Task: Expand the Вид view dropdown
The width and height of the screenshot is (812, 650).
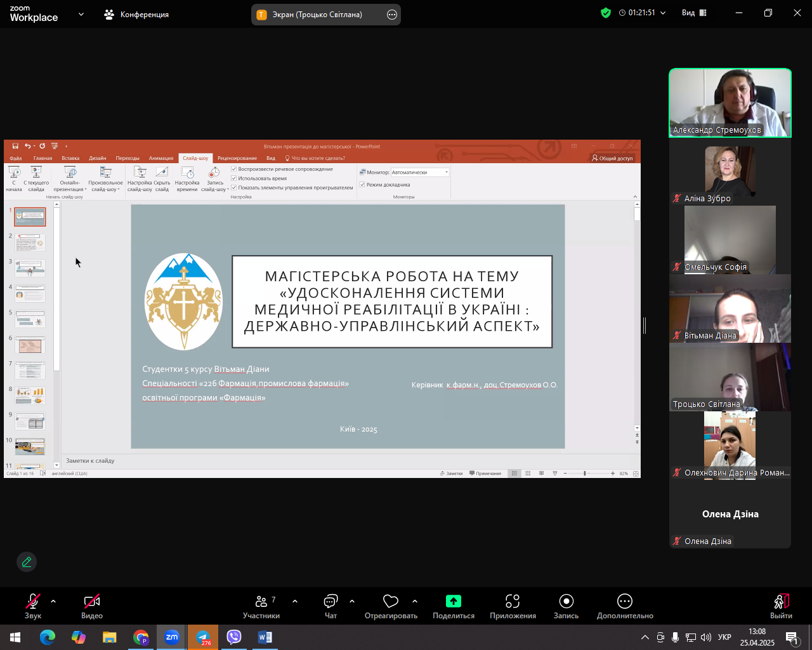Action: pos(694,13)
